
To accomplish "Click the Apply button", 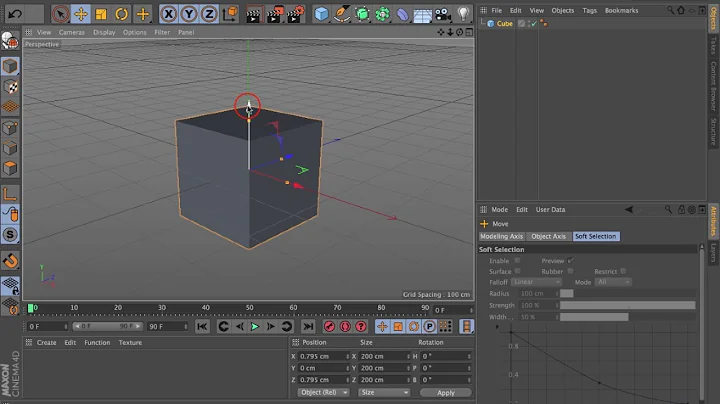I will (x=445, y=393).
